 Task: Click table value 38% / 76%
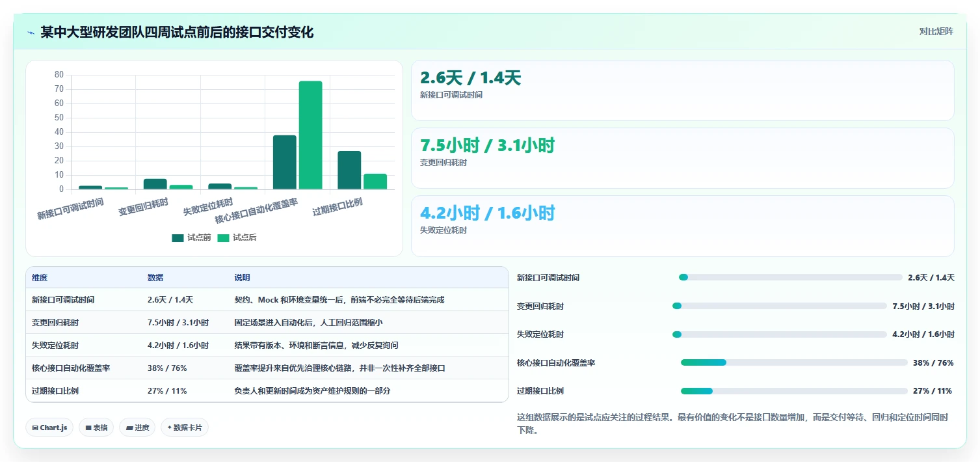point(167,368)
